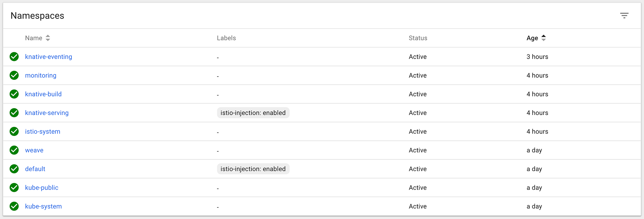Go to the istio-system namespace
Viewport: 644px width, 219px height.
43,131
